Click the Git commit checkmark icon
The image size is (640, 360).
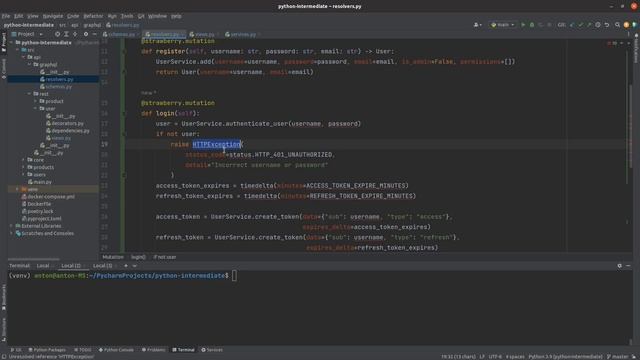[580, 25]
